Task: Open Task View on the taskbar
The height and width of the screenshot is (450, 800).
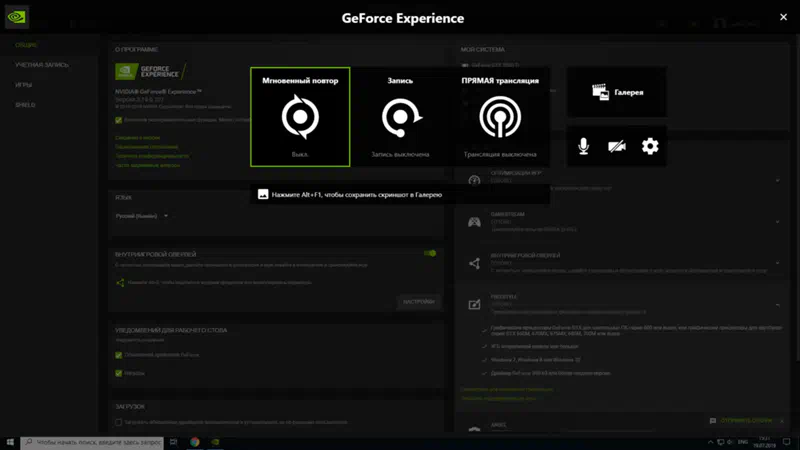Action: [173, 442]
